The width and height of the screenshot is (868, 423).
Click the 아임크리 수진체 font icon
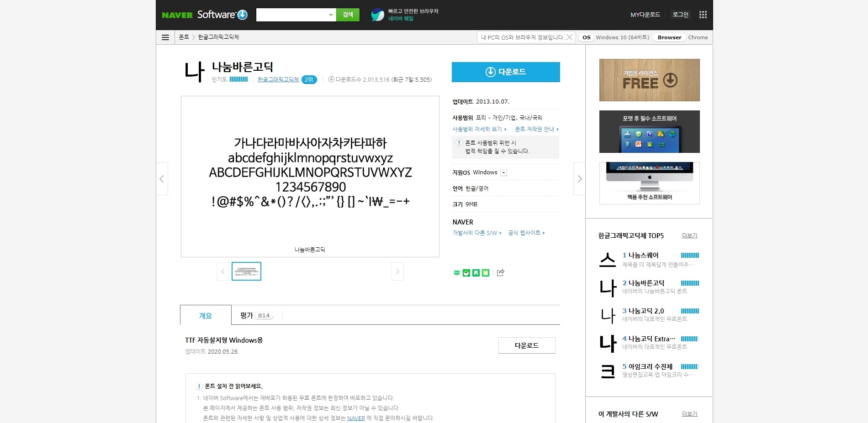[x=608, y=371]
